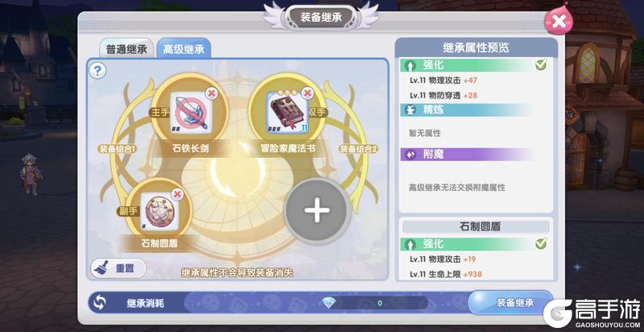Screen dimensions: 644x332
Task: Remove the 石铁长剑 sword from main-hand slot
Action: coord(212,93)
